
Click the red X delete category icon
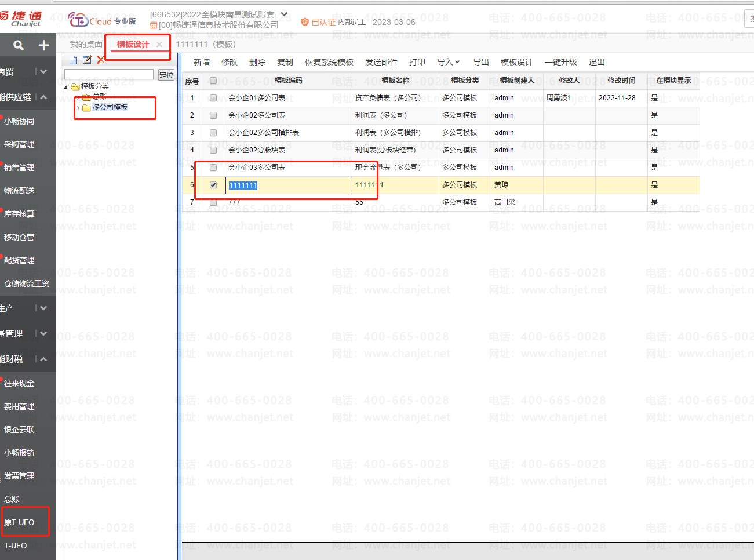[101, 60]
